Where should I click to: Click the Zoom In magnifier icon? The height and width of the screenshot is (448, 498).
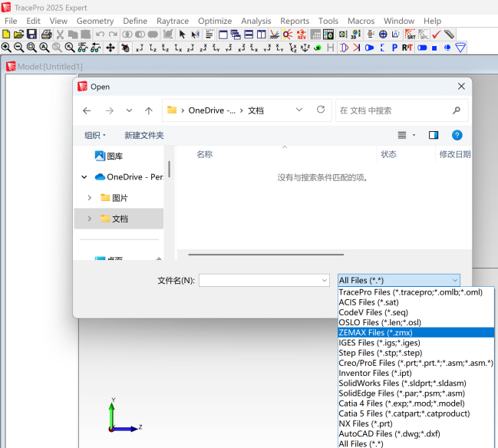pos(6,48)
